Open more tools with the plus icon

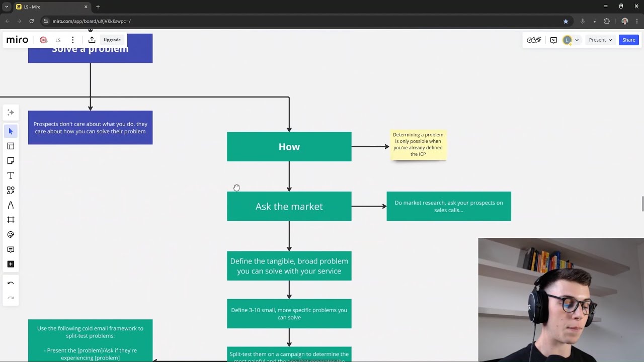[11, 264]
